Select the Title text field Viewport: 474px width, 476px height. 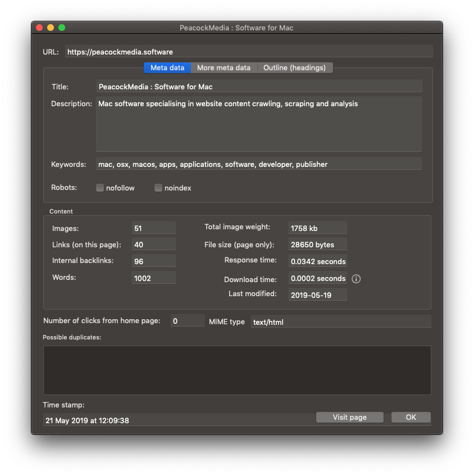pos(259,86)
